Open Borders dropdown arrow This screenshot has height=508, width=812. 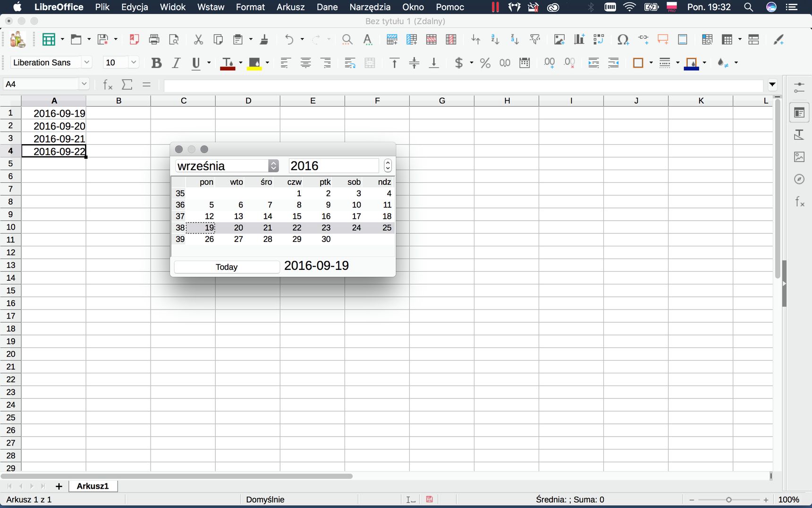click(x=651, y=63)
